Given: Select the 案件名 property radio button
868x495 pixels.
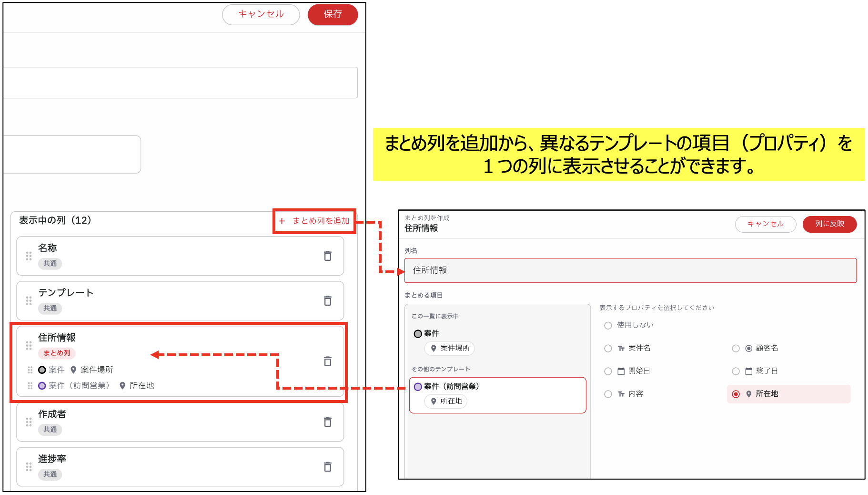Looking at the screenshot, I should point(608,349).
